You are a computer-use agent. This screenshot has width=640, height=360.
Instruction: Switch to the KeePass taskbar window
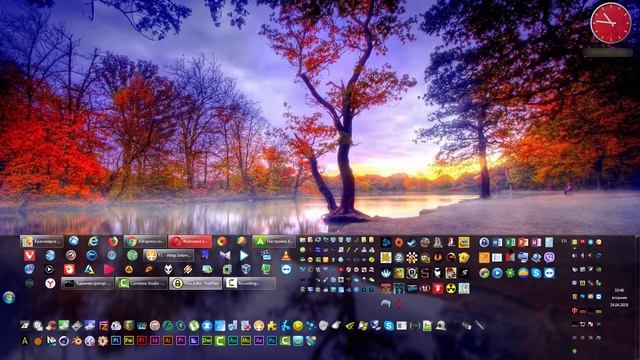pos(195,283)
